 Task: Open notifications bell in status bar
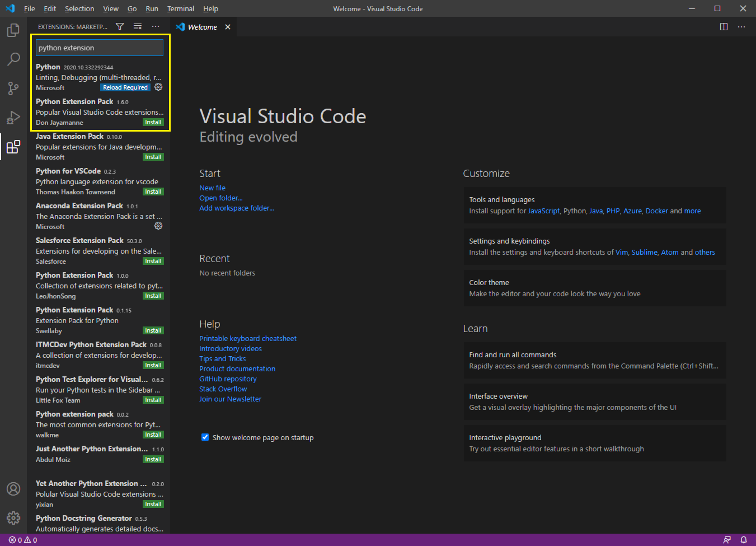[x=744, y=540]
